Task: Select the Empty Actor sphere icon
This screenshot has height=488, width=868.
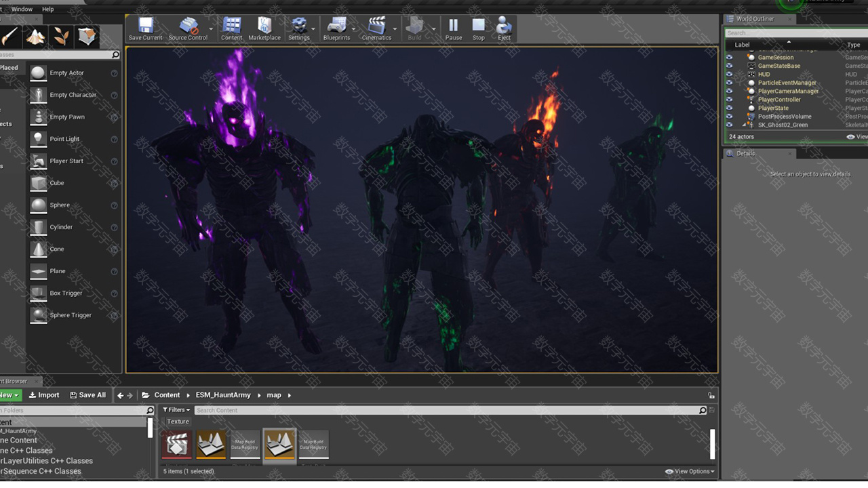Action: tap(39, 73)
